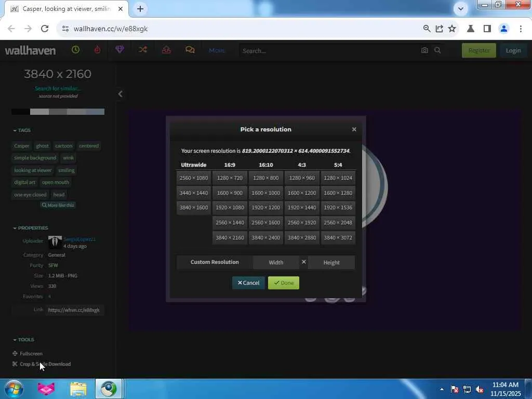View site information icon in address bar

(65, 29)
